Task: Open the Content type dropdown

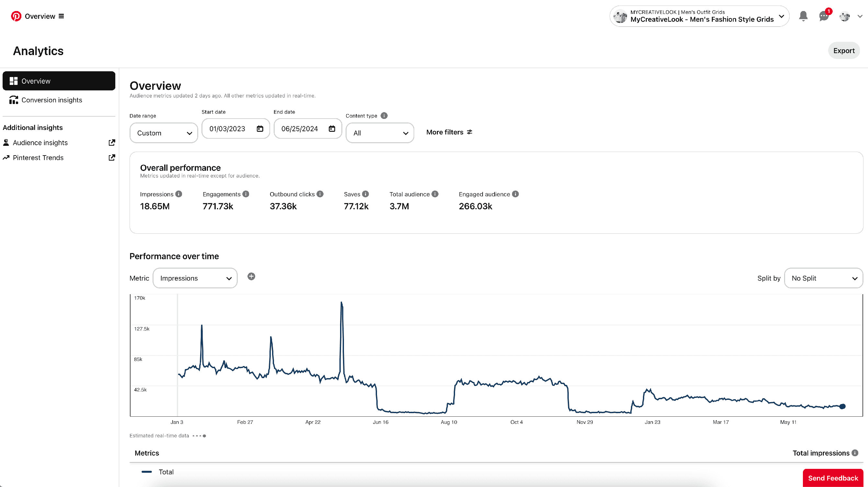Action: coord(379,132)
